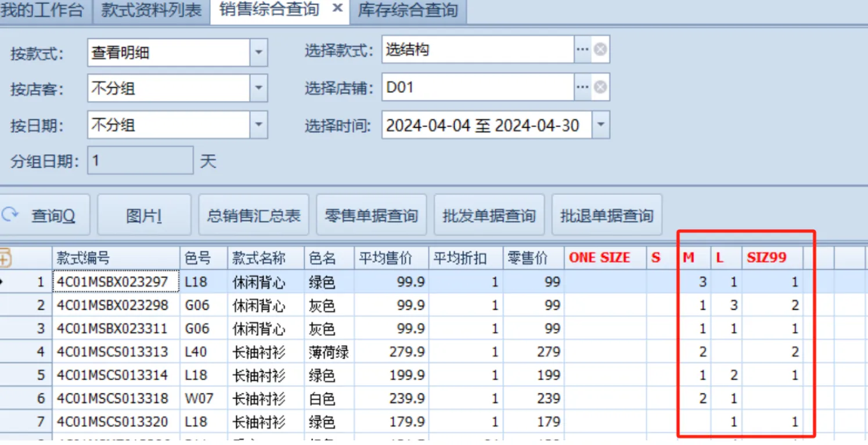Image resolution: width=868 pixels, height=445 pixels.
Task: Click the 查询Q refresh button
Action: click(44, 216)
